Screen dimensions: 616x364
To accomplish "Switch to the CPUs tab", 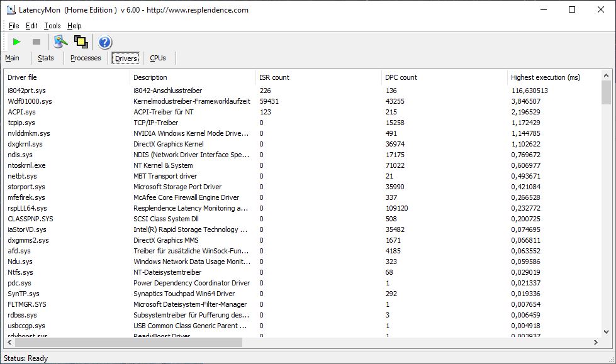I will (158, 58).
